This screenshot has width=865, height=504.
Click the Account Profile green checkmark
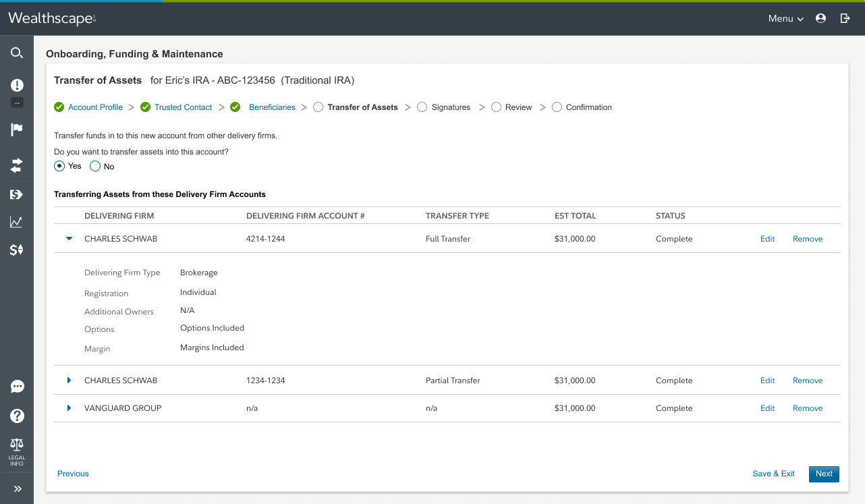point(59,107)
